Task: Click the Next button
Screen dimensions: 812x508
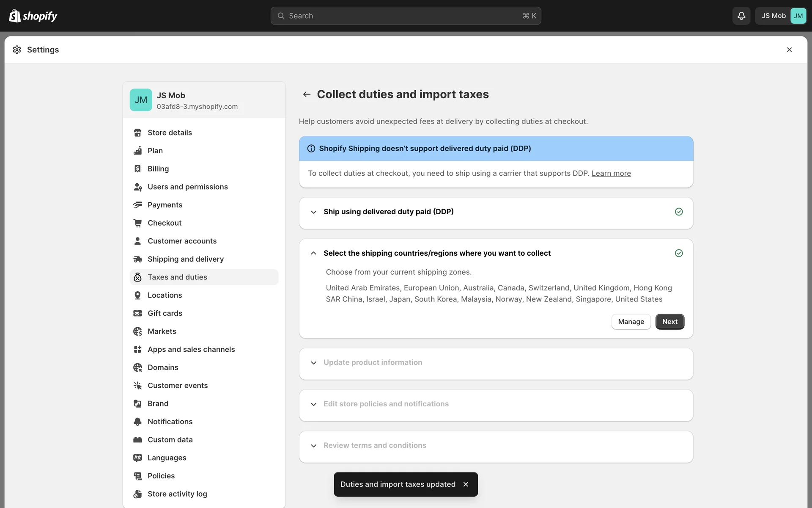Action: pos(669,321)
